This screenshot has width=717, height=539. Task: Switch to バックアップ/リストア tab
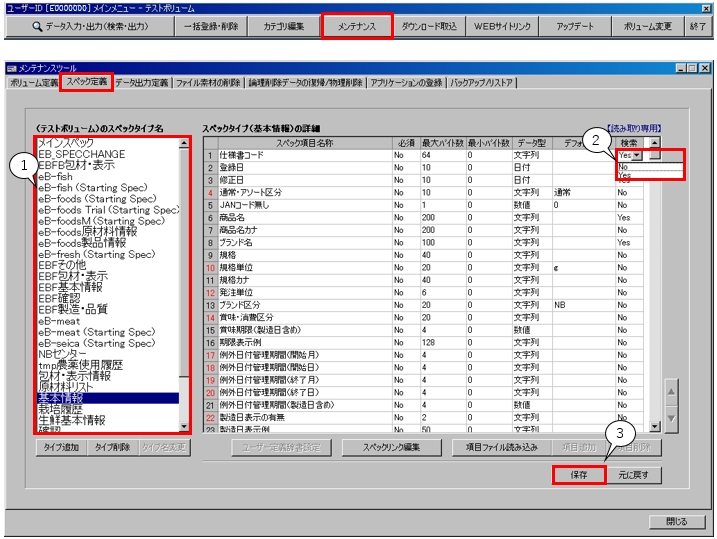point(481,83)
